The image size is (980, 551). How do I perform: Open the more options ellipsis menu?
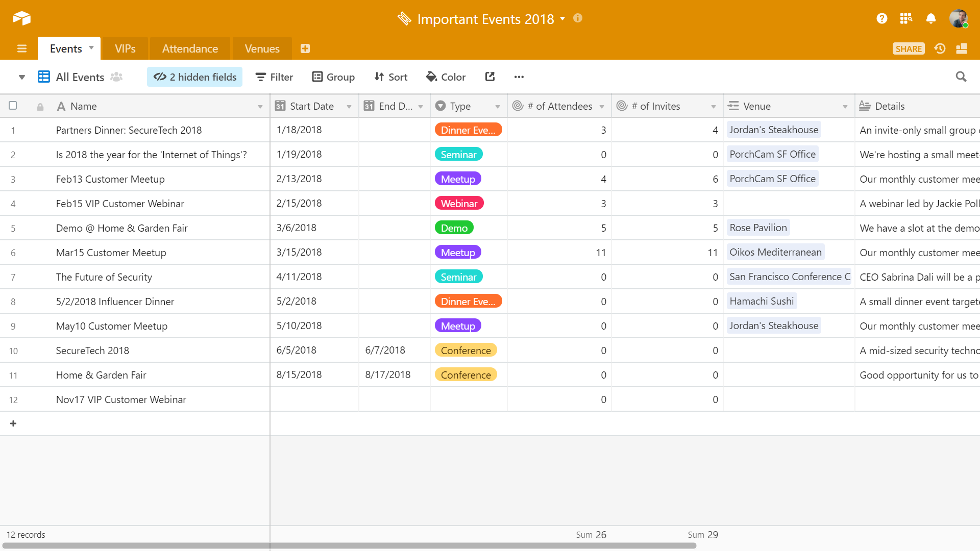tap(519, 77)
